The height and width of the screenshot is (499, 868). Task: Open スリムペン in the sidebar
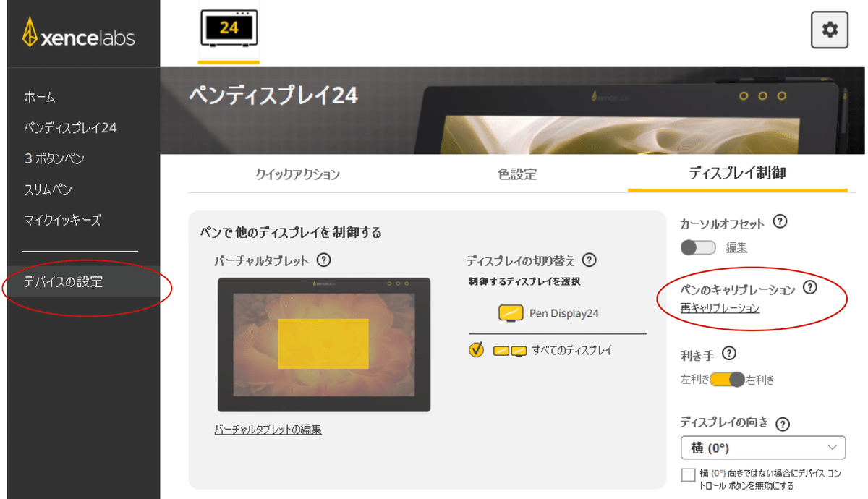[x=48, y=189]
